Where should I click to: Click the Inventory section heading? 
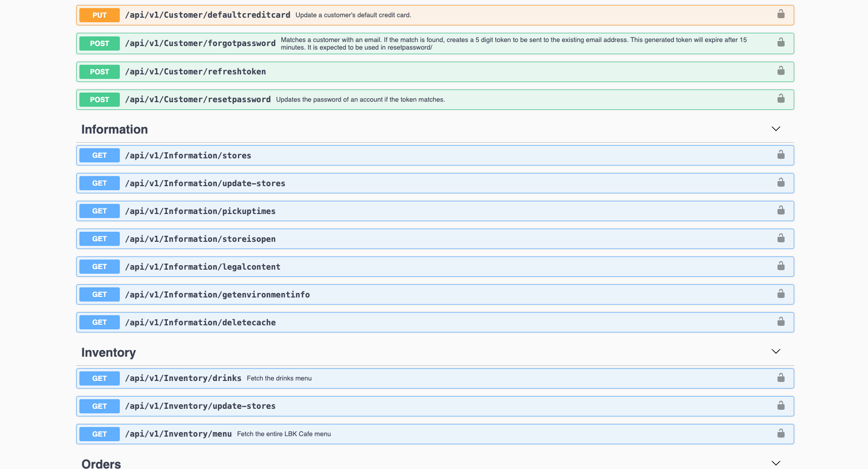pyautogui.click(x=109, y=353)
